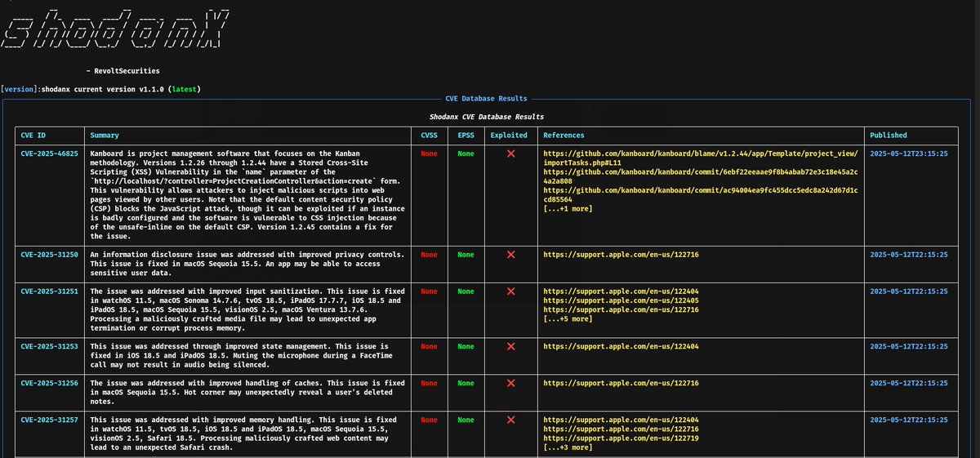
Task: Open the kanboard commit ac94004ea9fc455dcc5 link
Action: point(701,194)
